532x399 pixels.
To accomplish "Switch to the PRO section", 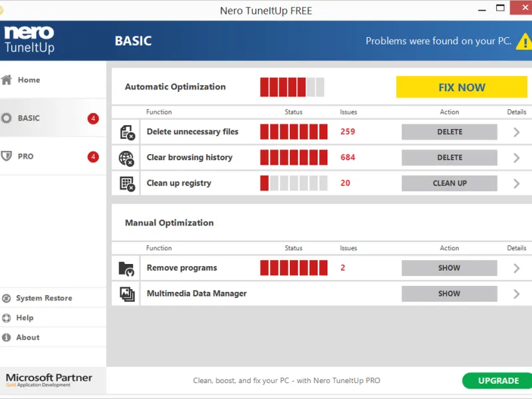I will pyautogui.click(x=53, y=156).
